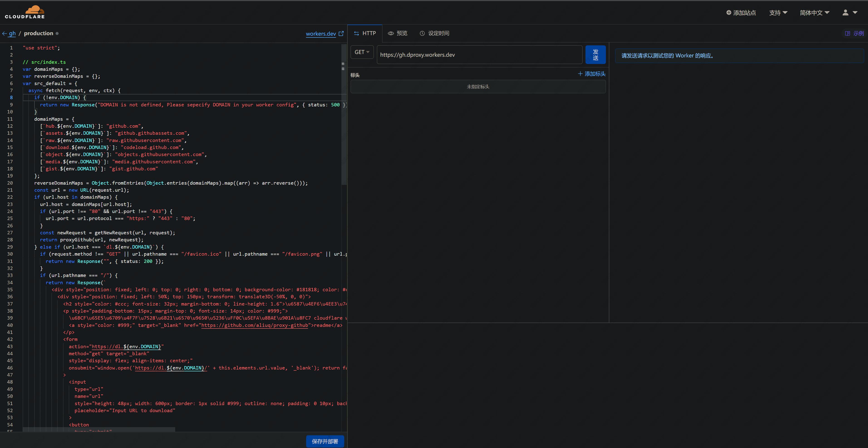868x448 pixels.
Task: Click the plus circle icon beside 添加站点
Action: click(x=729, y=12)
